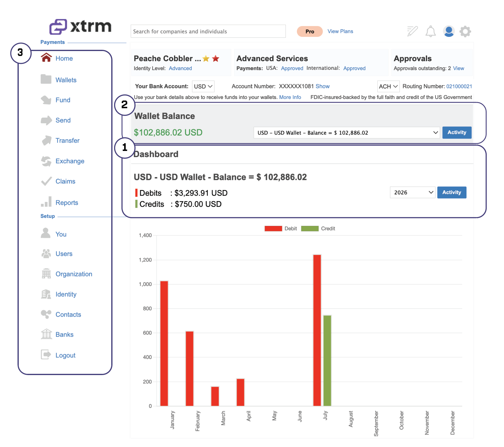Open the More Info link
The width and height of the screenshot is (504, 447).
pyautogui.click(x=290, y=97)
